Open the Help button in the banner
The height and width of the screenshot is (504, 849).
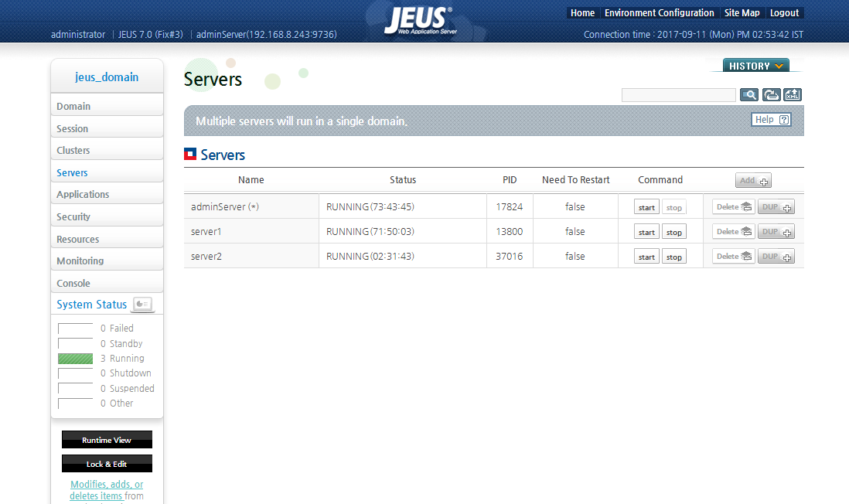pyautogui.click(x=771, y=120)
